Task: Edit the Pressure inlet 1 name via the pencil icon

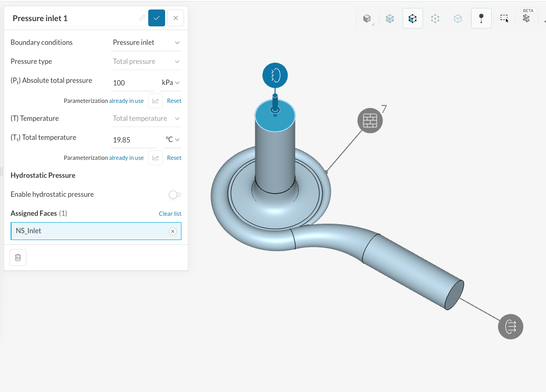Action: [x=142, y=18]
